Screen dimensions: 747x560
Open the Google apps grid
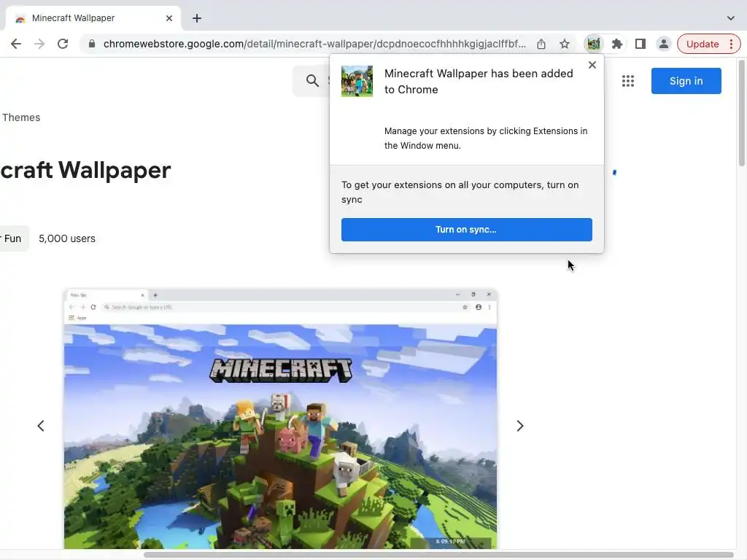[x=628, y=81]
